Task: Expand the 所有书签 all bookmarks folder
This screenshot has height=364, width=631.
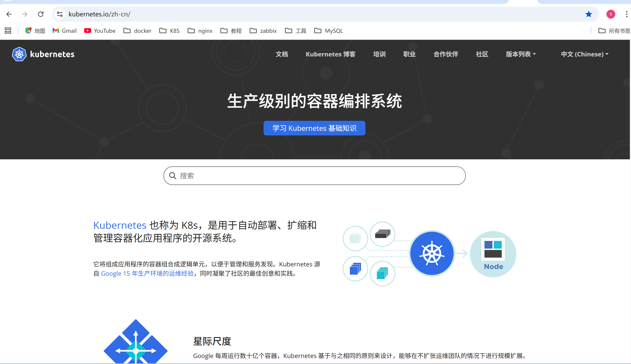Action: pyautogui.click(x=614, y=31)
